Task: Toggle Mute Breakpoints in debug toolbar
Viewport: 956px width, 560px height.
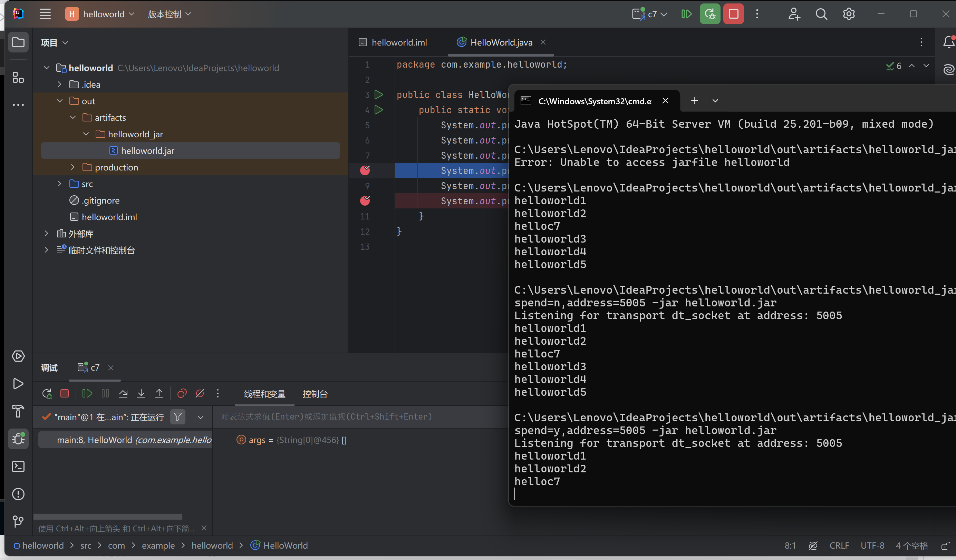Action: click(200, 394)
